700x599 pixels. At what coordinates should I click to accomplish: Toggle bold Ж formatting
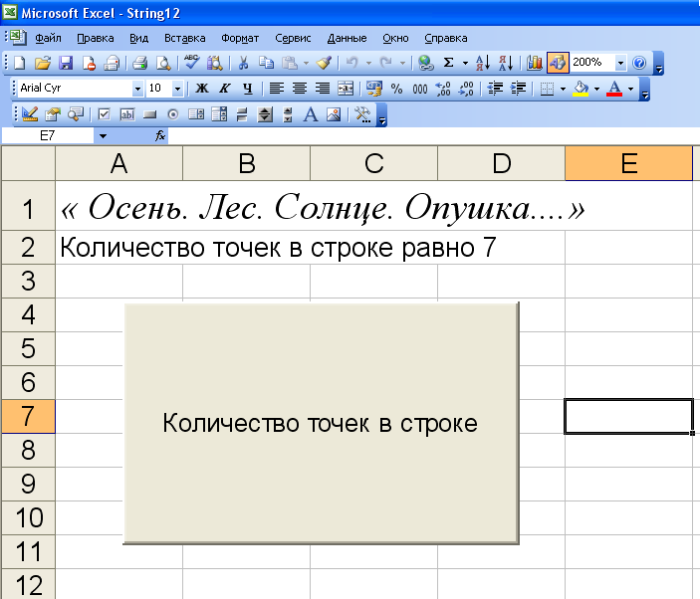click(x=202, y=89)
